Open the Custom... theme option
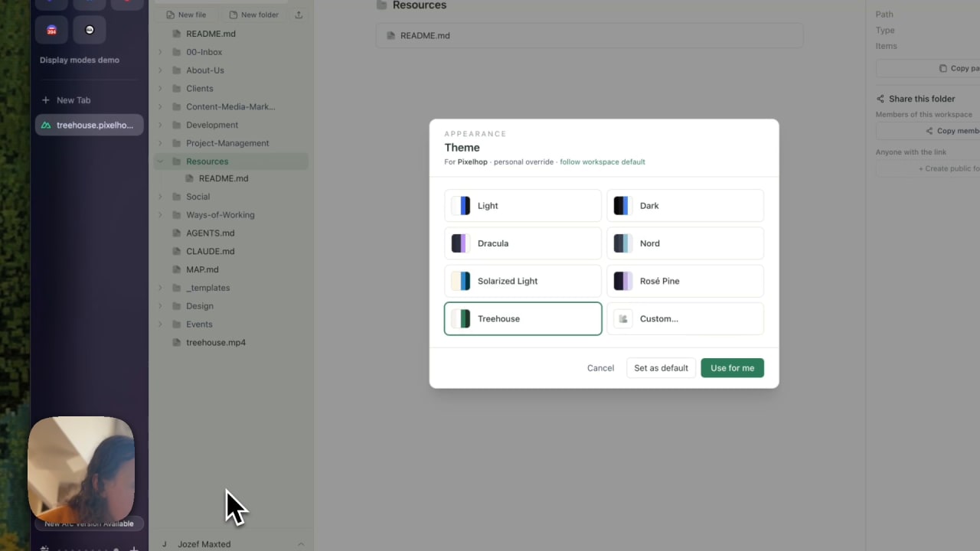Viewport: 980px width, 551px height. (685, 318)
